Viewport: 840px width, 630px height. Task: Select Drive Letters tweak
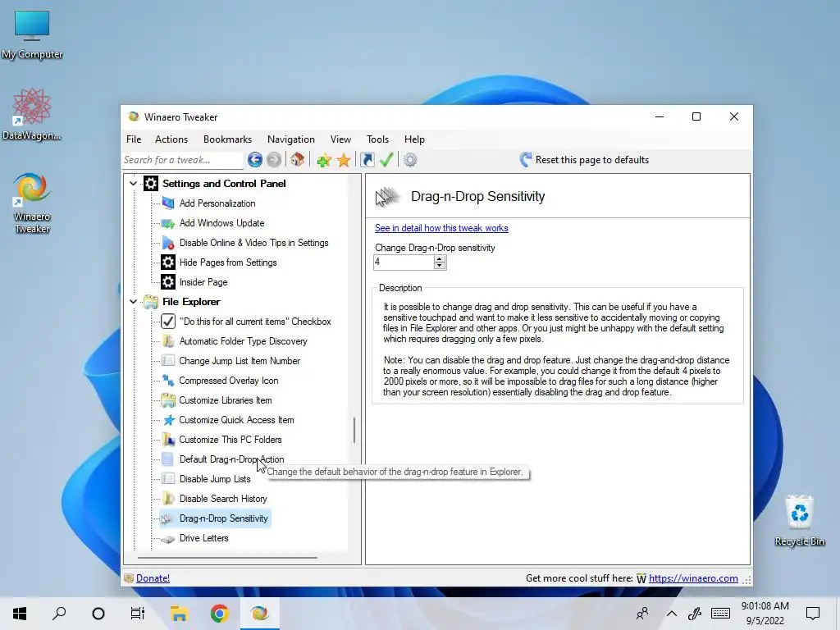pos(204,538)
